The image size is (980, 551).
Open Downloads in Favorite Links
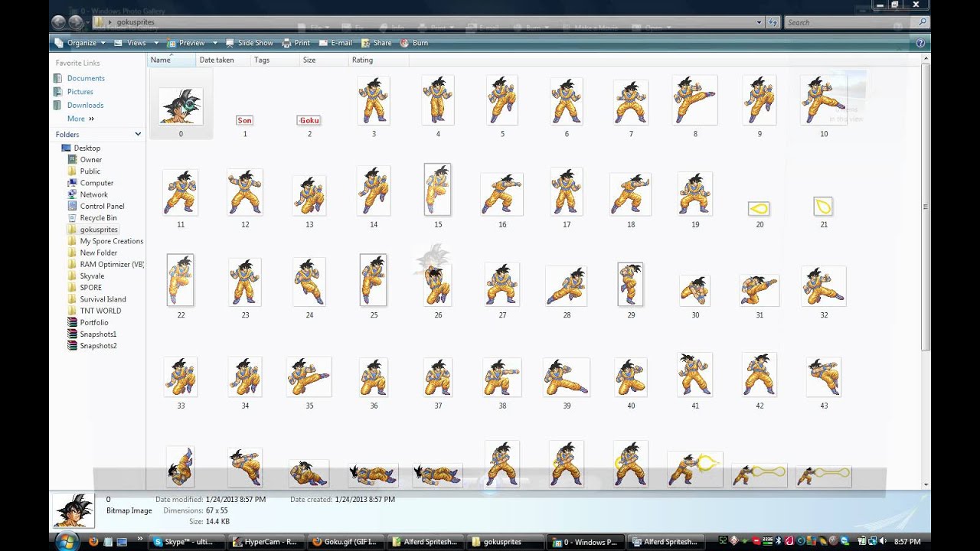pos(78,105)
